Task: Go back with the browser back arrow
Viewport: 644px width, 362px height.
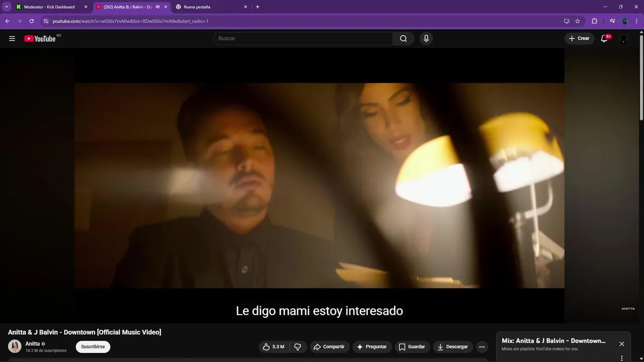Action: [7, 21]
